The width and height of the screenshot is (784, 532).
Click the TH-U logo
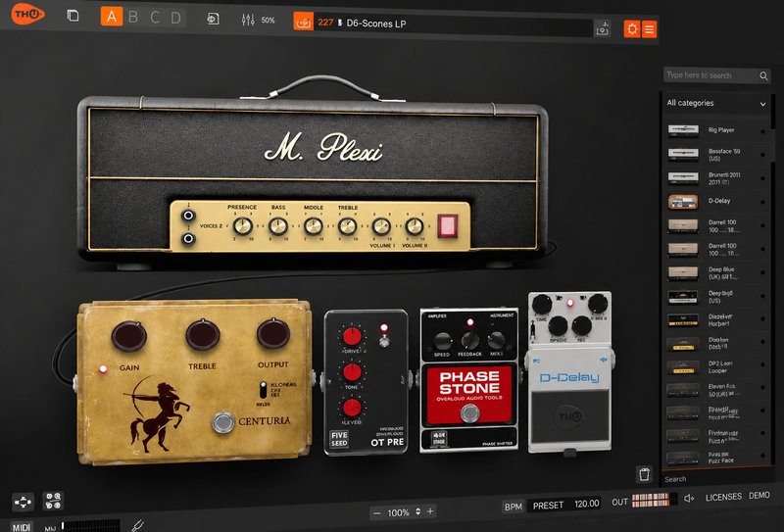click(x=28, y=14)
